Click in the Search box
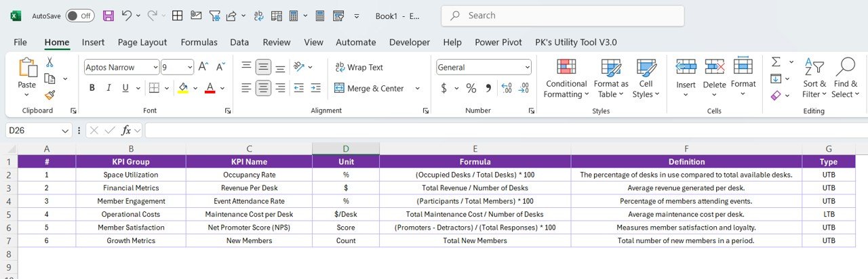Image resolution: width=868 pixels, height=279 pixels. pos(542,16)
